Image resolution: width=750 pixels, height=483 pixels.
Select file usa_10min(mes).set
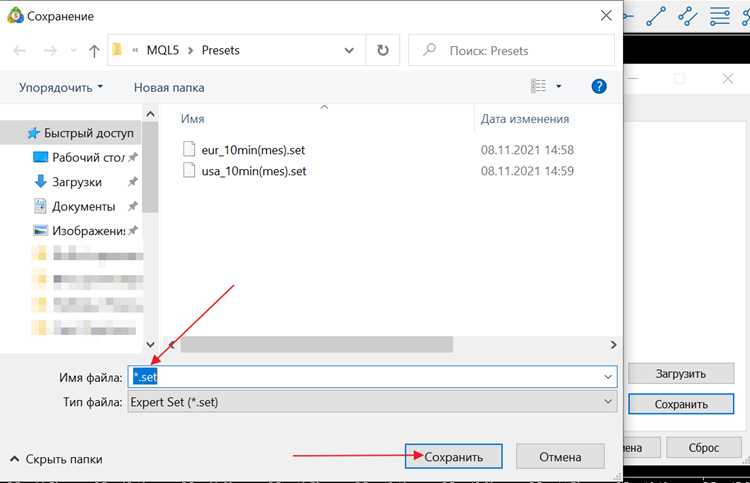(254, 171)
